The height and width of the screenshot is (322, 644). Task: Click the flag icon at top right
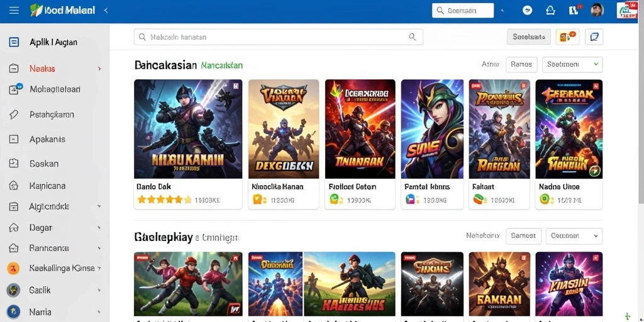tap(627, 10)
